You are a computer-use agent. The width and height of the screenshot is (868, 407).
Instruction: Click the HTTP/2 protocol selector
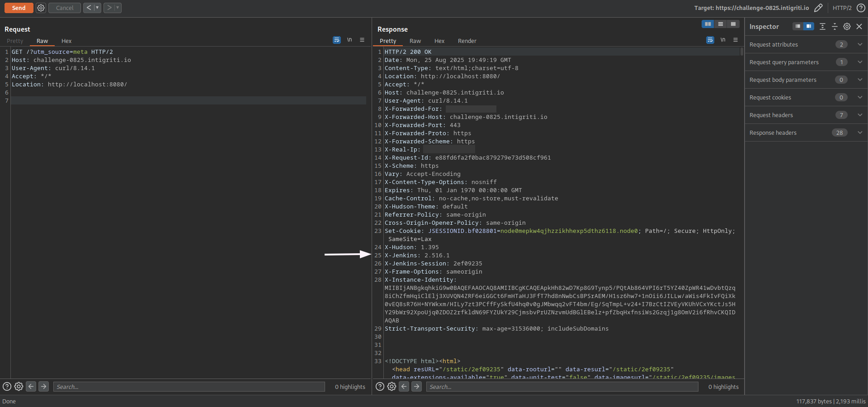pos(842,8)
